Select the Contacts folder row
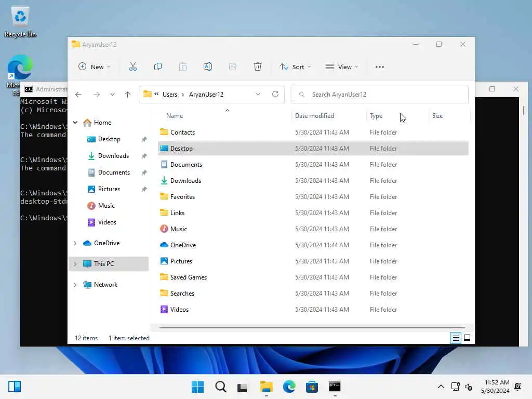 pyautogui.click(x=313, y=132)
